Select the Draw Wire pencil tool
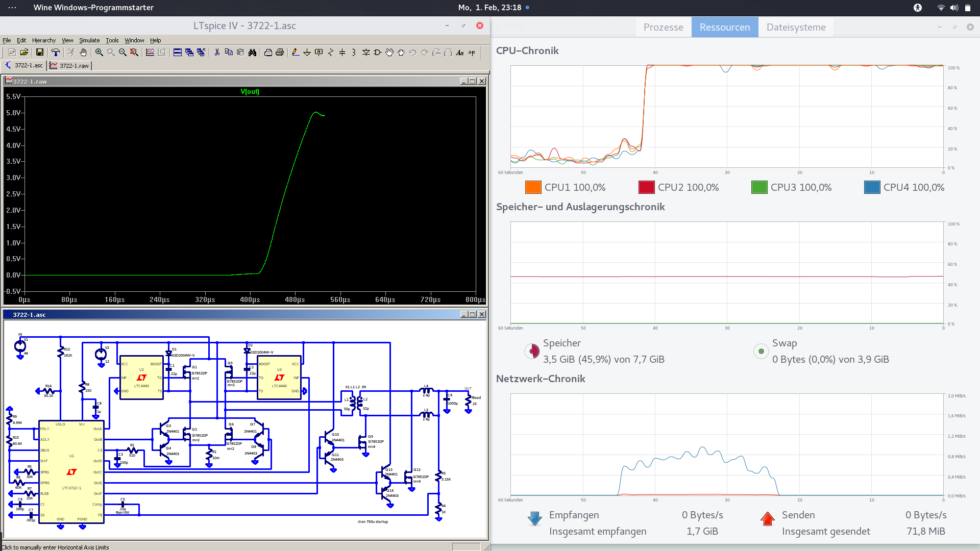 click(x=296, y=53)
